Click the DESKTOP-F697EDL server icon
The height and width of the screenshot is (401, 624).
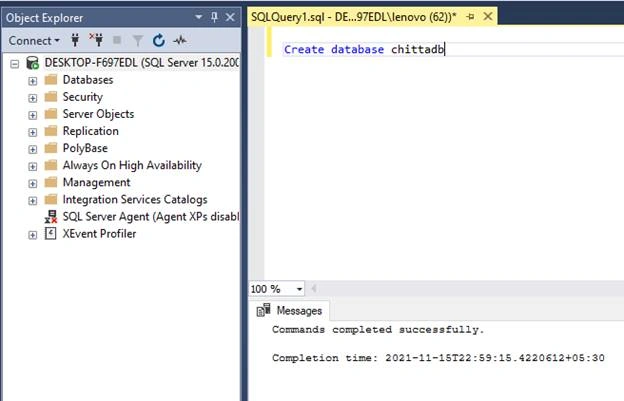(32, 63)
